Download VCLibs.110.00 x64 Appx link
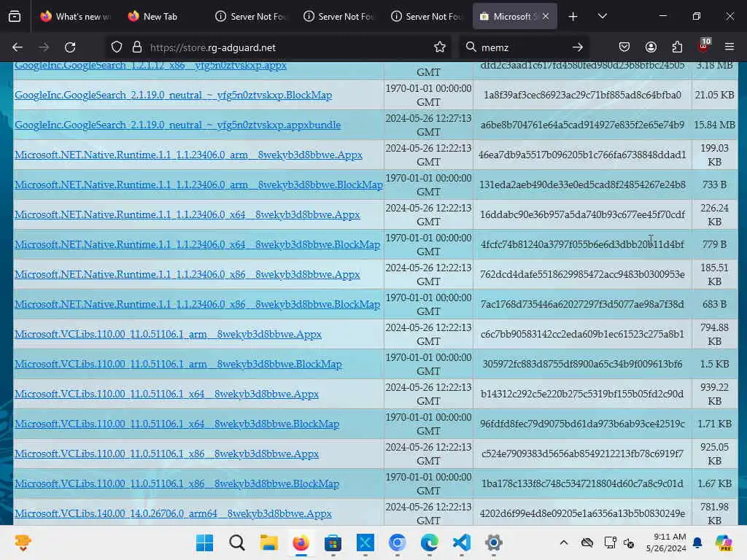Screen dimensions: 747x560 click(x=167, y=394)
